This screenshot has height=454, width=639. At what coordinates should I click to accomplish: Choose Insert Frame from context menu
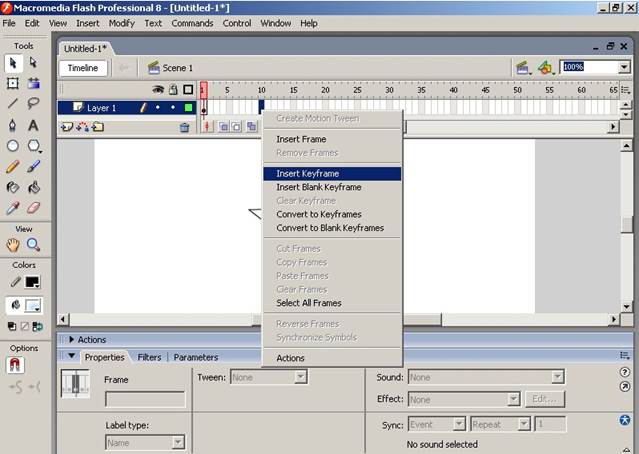point(332,139)
